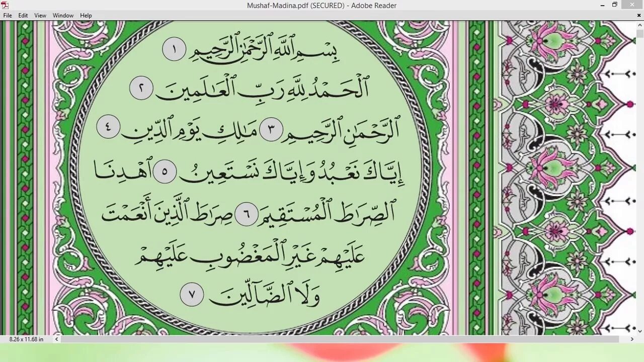The height and width of the screenshot is (362, 644).
Task: Click verse marker number 7
Action: tap(192, 295)
